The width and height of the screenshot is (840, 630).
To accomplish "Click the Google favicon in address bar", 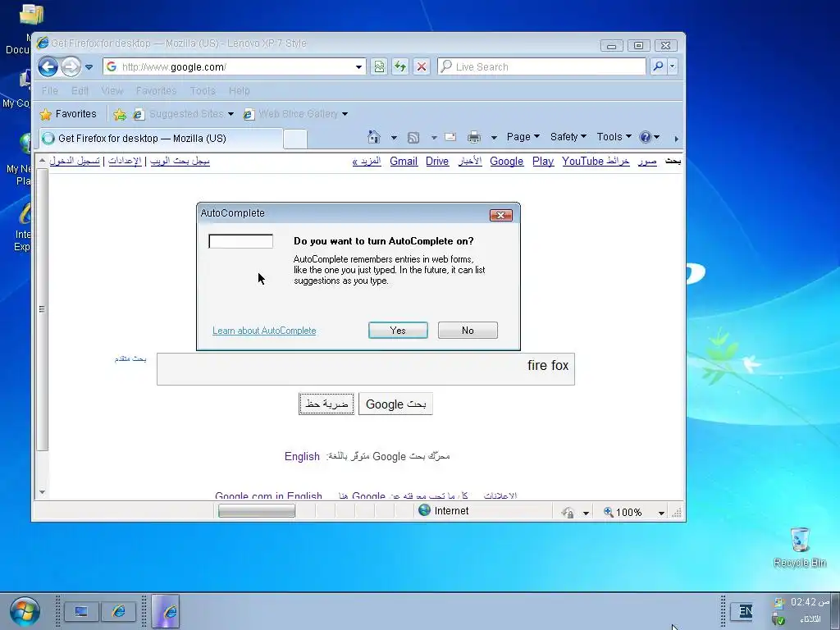I will tap(112, 66).
